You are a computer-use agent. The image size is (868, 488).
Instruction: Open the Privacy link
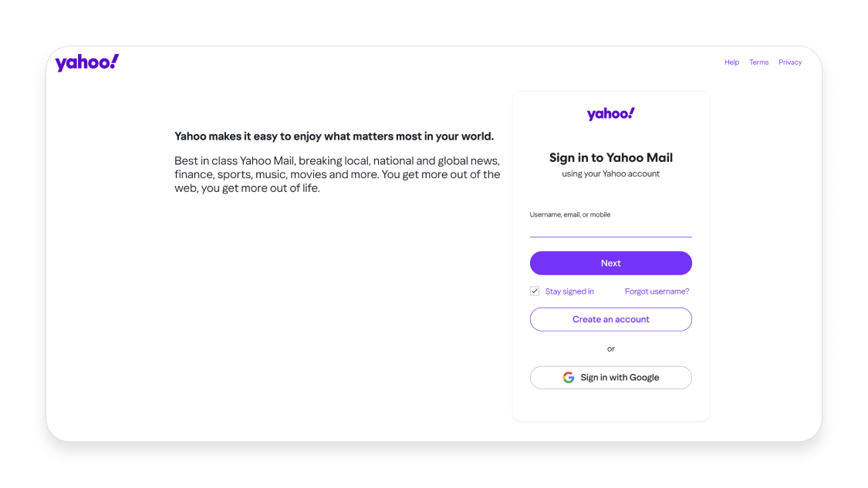coord(790,62)
